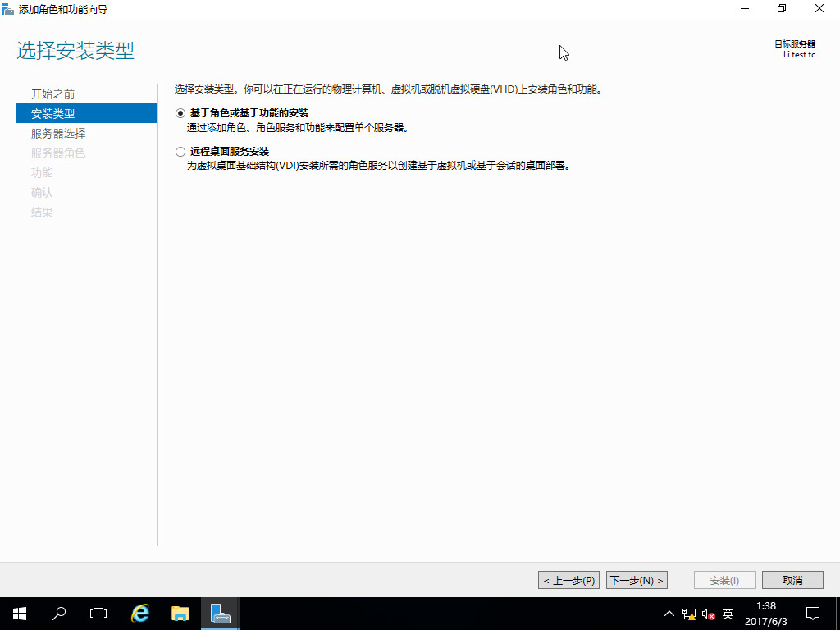
Task: Switch to Server Manager taskbar icon
Action: (x=220, y=614)
